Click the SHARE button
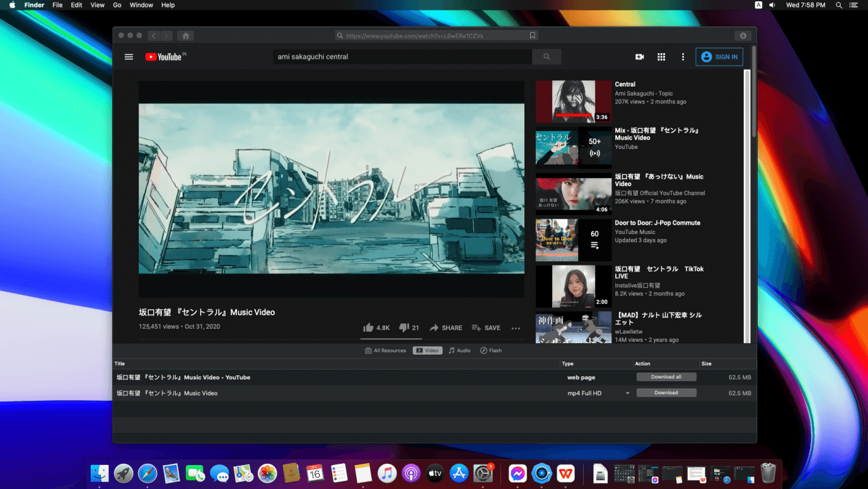 pos(446,327)
